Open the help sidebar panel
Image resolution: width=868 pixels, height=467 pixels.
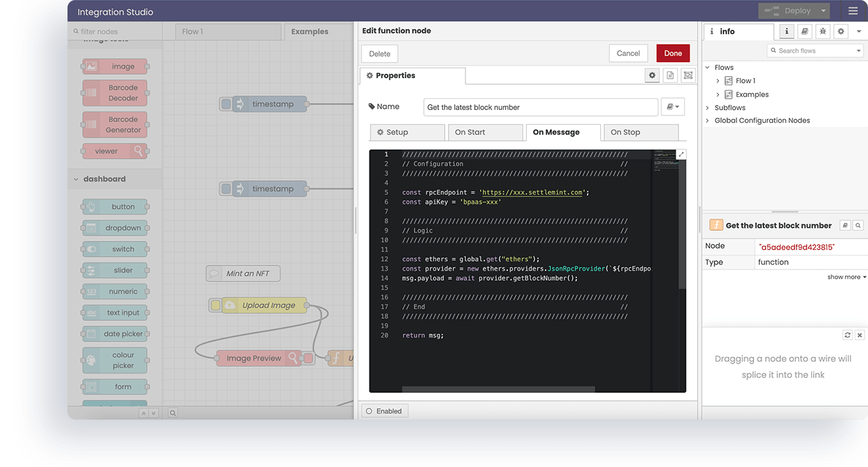(804, 31)
